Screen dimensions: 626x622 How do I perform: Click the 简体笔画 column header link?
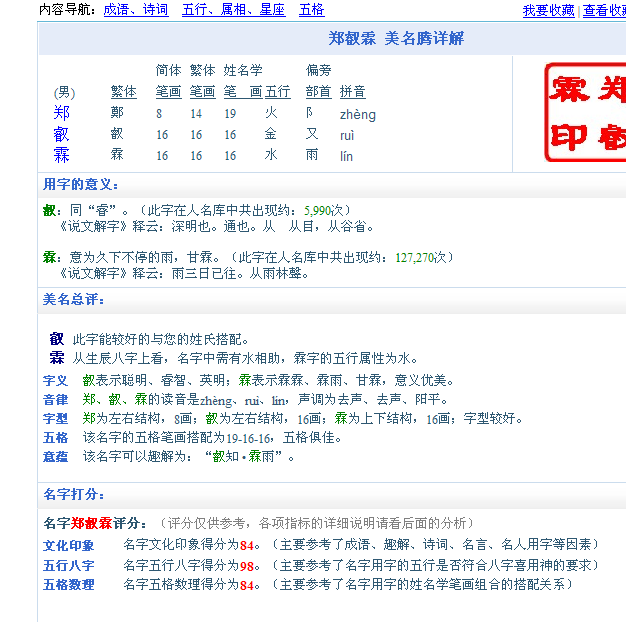click(x=168, y=92)
